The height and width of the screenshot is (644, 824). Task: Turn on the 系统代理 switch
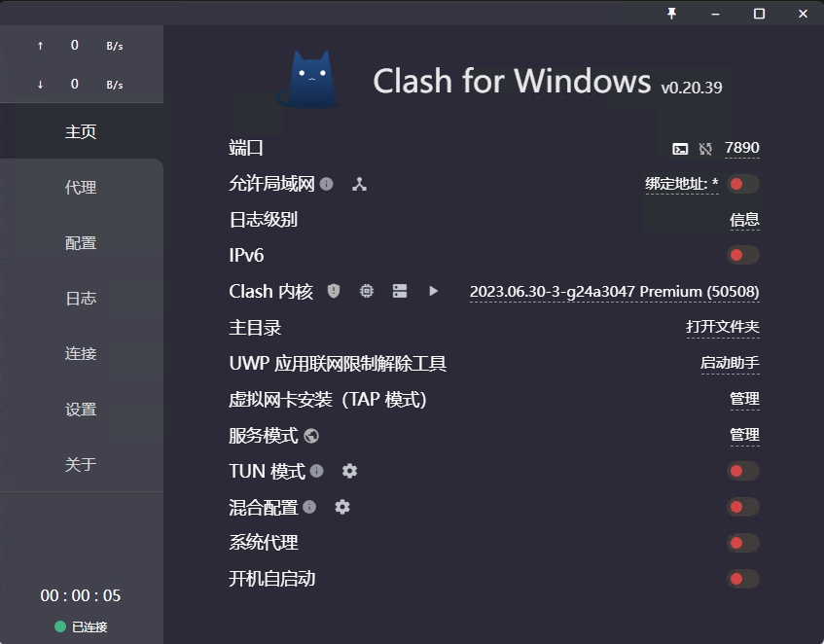(x=742, y=543)
